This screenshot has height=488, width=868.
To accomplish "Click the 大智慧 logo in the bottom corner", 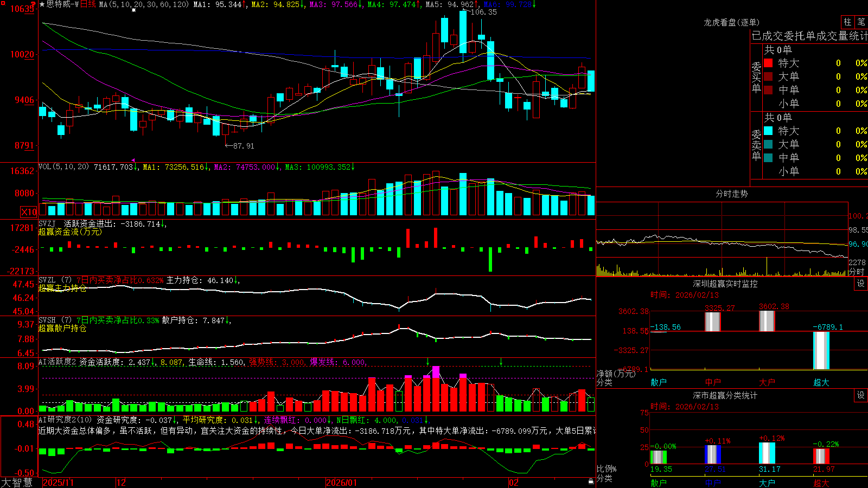I will (17, 482).
